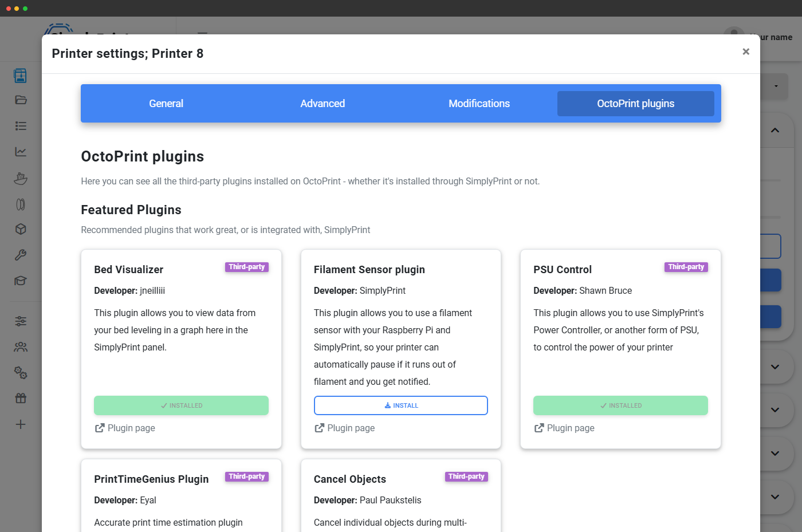
Task: Open the printers panel icon in sidebar
Action: click(x=21, y=76)
